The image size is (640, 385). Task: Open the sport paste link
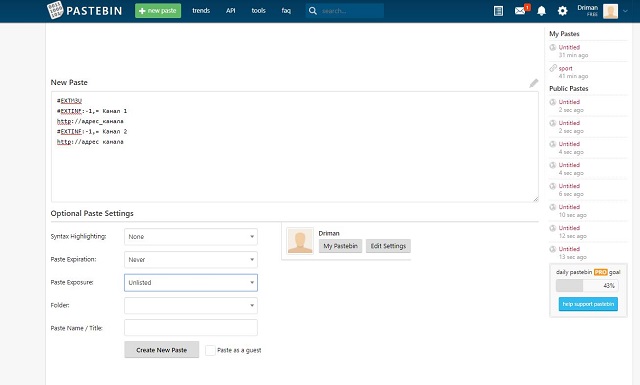click(x=565, y=69)
